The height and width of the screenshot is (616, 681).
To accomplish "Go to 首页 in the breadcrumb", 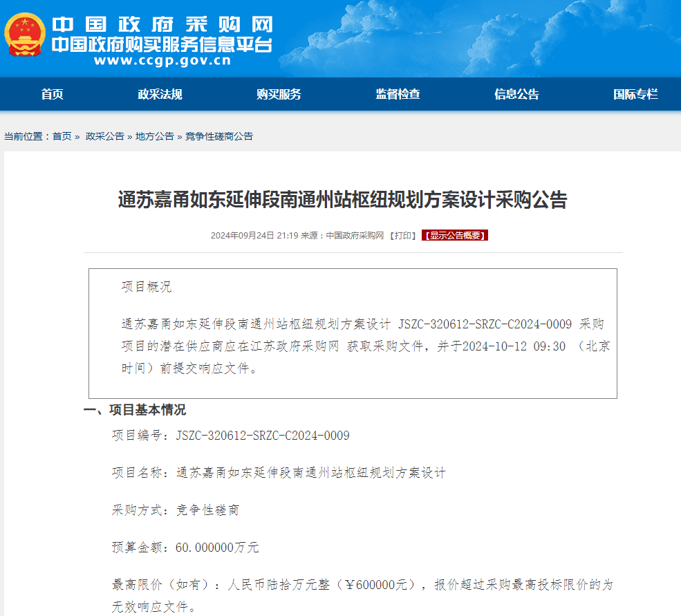I will pyautogui.click(x=62, y=136).
